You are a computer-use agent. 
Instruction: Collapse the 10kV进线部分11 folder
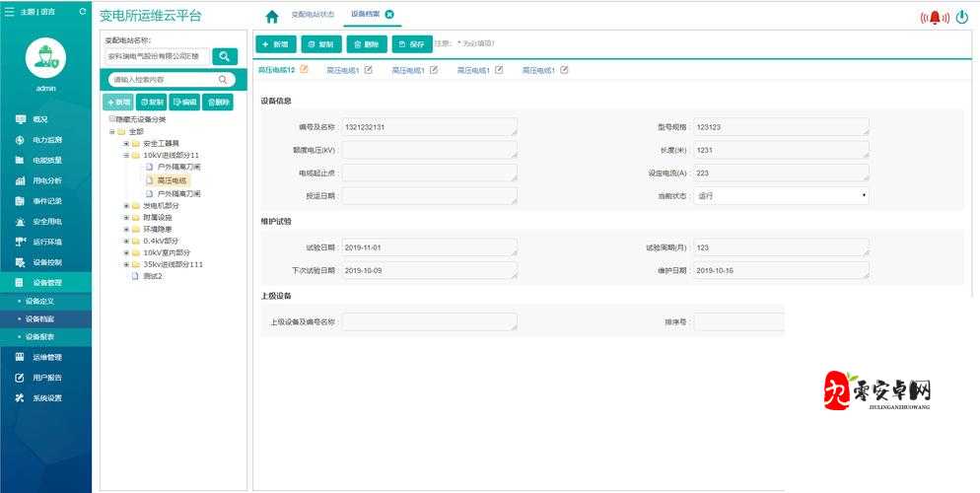[x=126, y=155]
